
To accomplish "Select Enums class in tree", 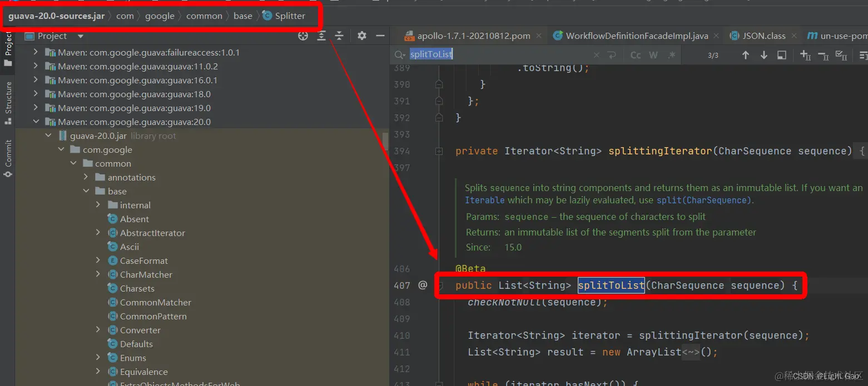I will 133,358.
